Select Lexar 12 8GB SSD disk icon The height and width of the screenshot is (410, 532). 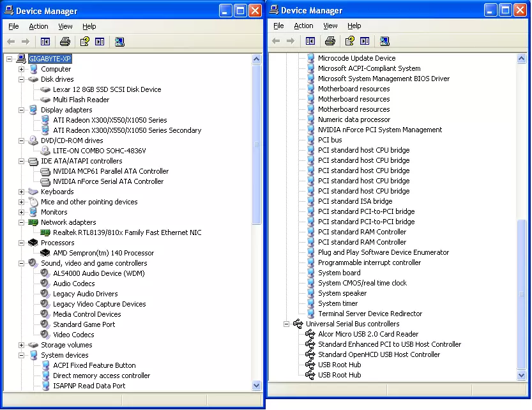(x=45, y=89)
